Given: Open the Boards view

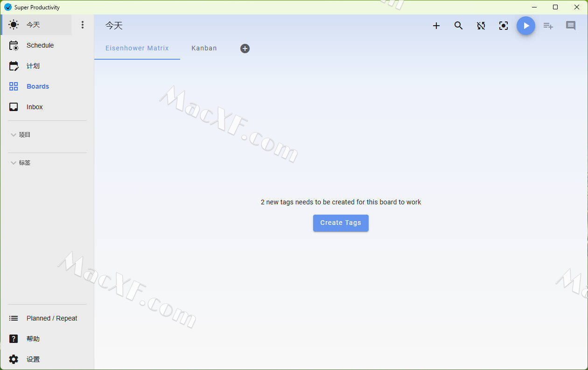Looking at the screenshot, I should pyautogui.click(x=47, y=86).
